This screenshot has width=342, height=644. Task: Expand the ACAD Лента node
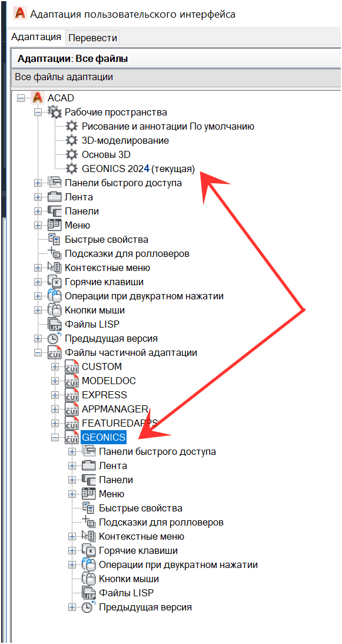click(x=38, y=197)
